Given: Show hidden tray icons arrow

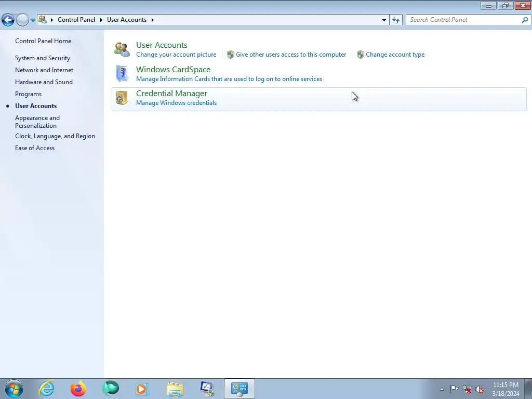Looking at the screenshot, I should (x=442, y=389).
